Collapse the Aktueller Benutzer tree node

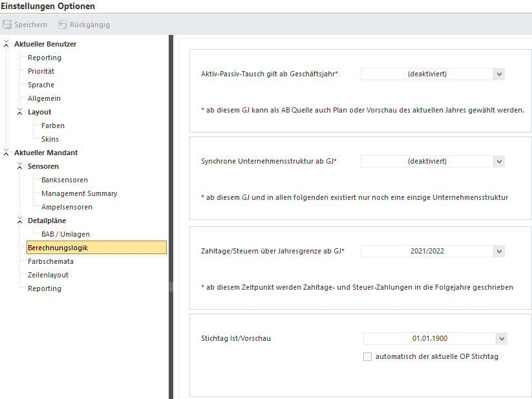click(6, 44)
